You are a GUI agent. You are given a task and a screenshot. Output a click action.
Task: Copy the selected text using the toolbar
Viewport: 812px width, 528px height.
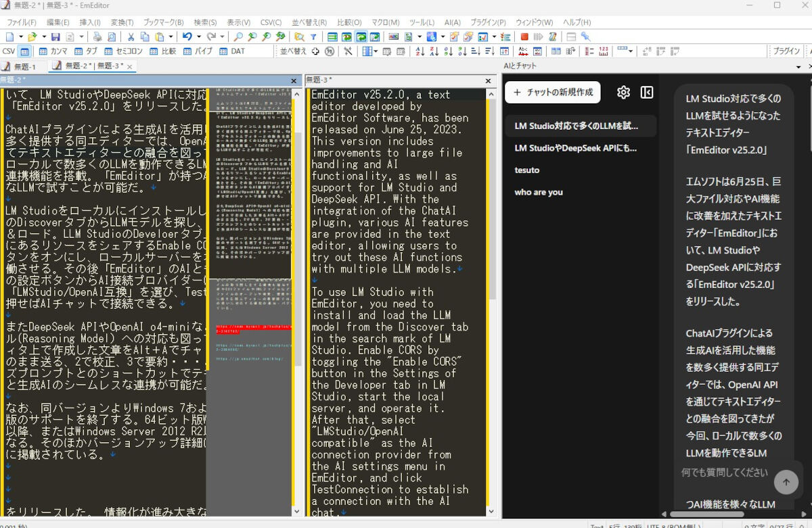click(x=145, y=37)
